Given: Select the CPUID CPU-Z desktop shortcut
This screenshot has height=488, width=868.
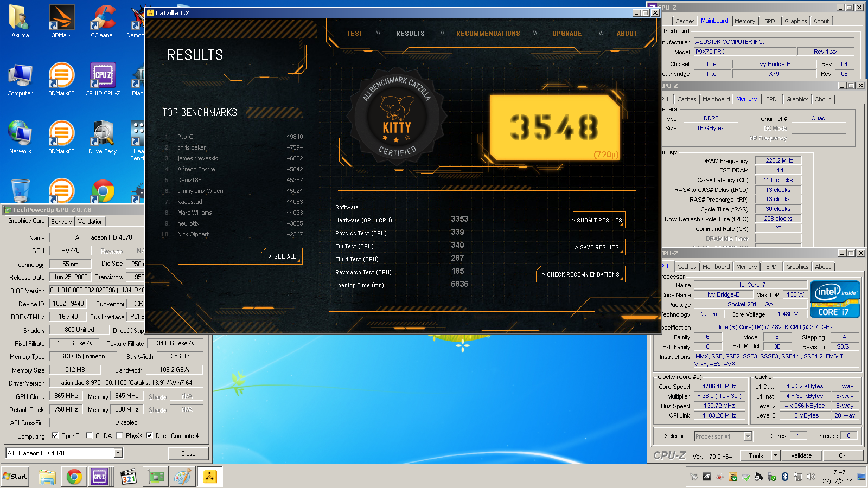Looking at the screenshot, I should (103, 80).
